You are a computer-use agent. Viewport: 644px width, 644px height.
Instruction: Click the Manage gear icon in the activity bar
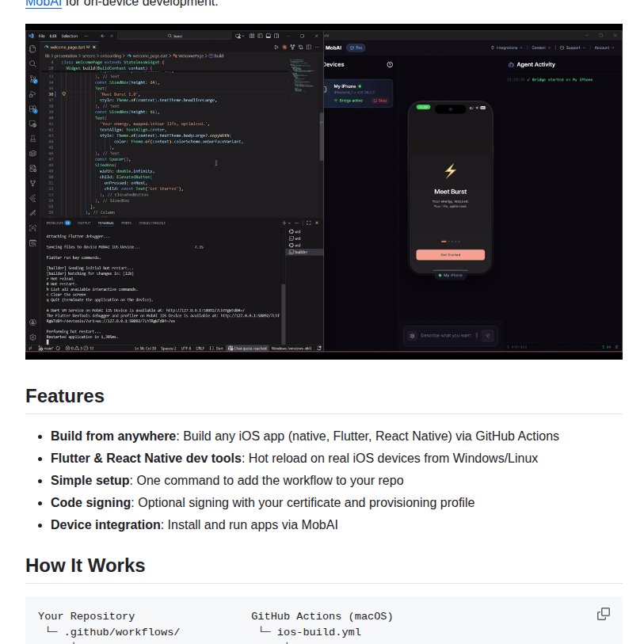pyautogui.click(x=32, y=337)
